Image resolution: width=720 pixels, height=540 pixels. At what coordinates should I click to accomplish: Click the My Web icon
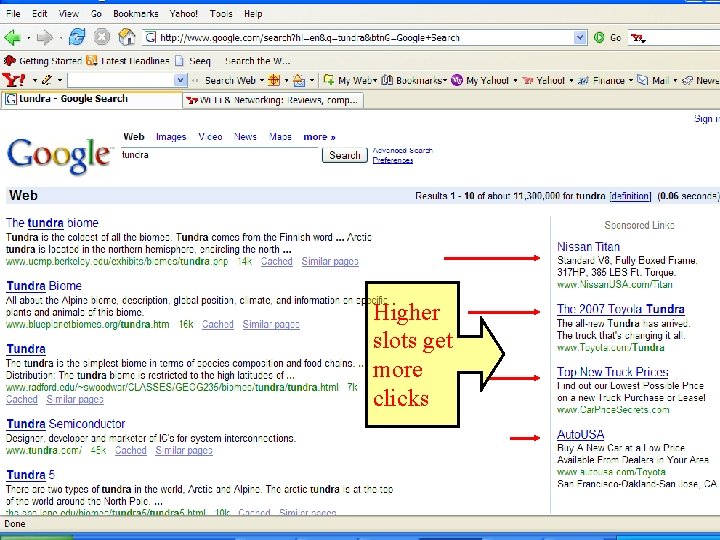pyautogui.click(x=329, y=80)
